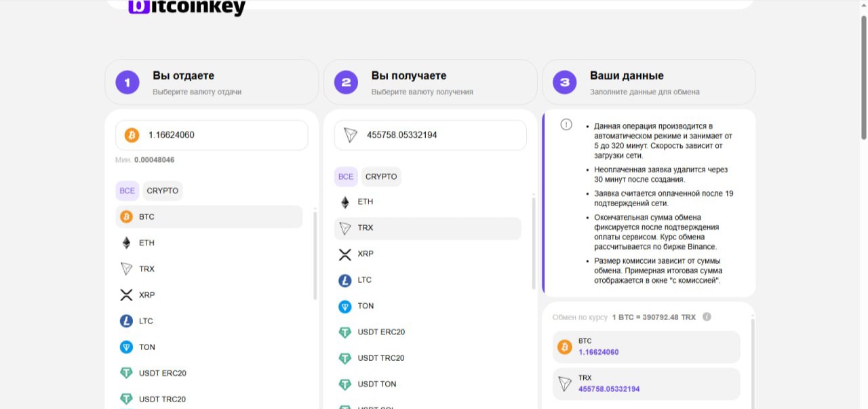This screenshot has height=409, width=868.
Task: Click the receive currency list scrollbar
Action: [x=534, y=243]
